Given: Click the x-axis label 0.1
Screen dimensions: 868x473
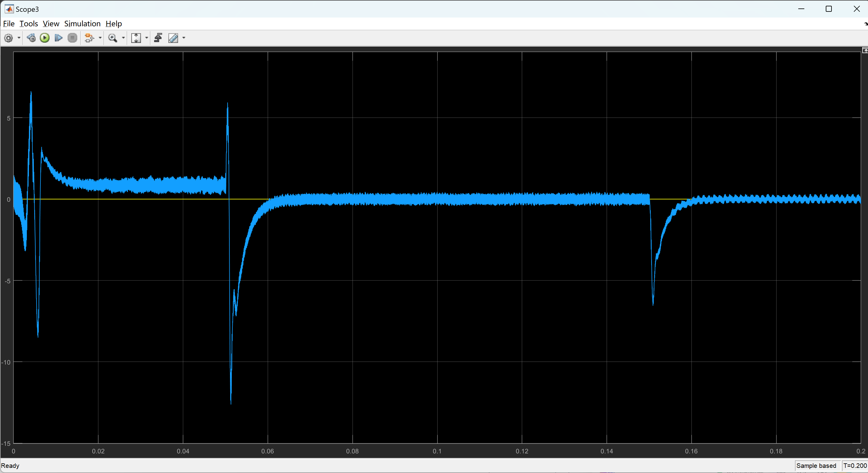Looking at the screenshot, I should pos(437,451).
